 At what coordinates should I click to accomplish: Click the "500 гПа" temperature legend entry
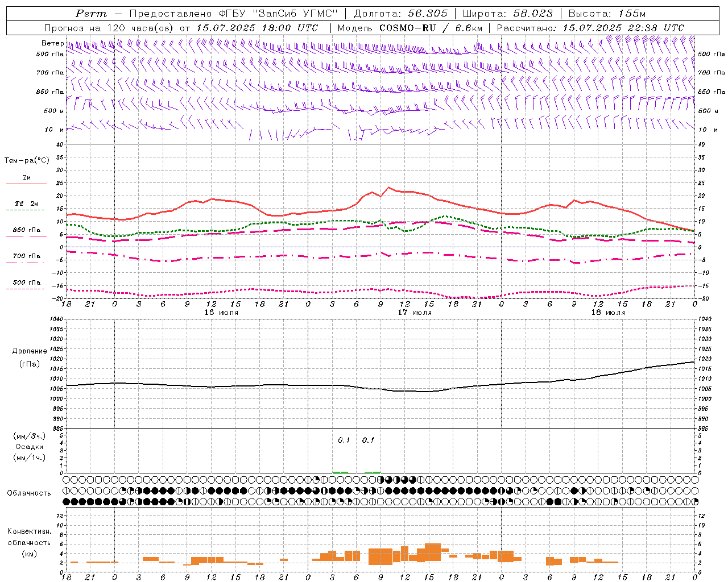27,282
